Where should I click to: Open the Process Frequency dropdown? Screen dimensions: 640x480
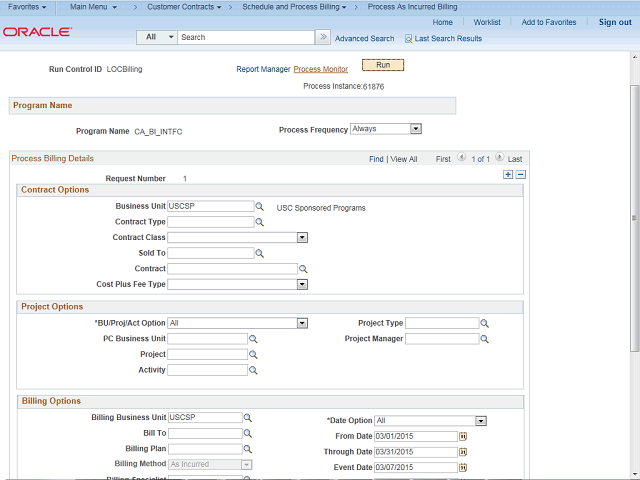[x=416, y=129]
